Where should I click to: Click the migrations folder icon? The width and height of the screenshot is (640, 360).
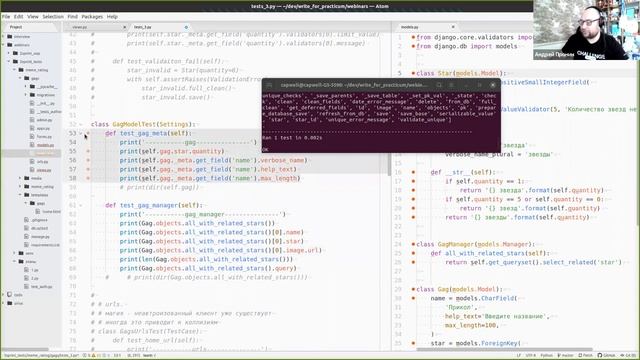(32, 95)
